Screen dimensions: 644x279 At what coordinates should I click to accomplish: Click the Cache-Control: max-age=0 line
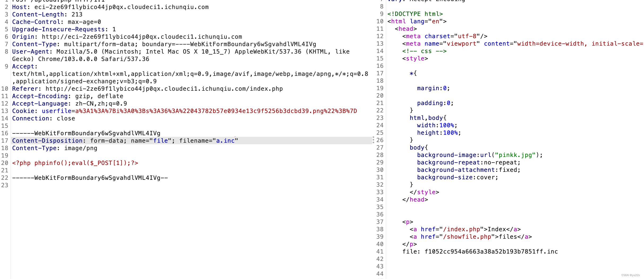(56, 22)
